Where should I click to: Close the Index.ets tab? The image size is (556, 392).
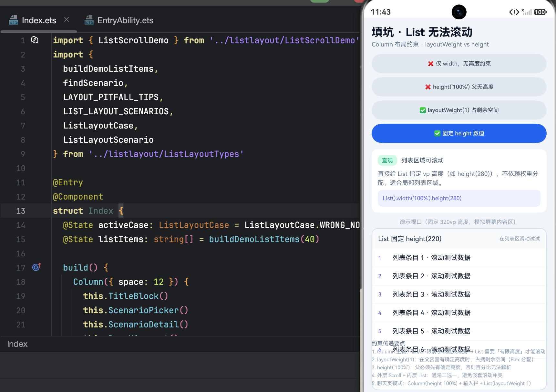tap(67, 20)
